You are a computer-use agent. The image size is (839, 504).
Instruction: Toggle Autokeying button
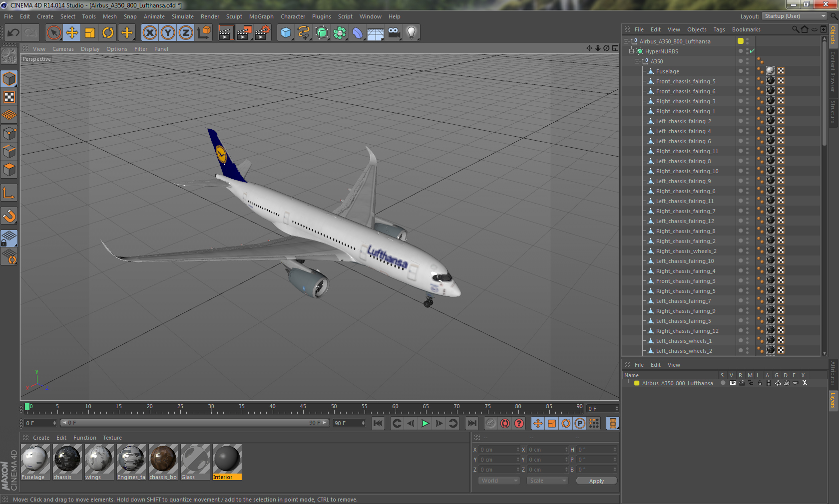point(505,423)
